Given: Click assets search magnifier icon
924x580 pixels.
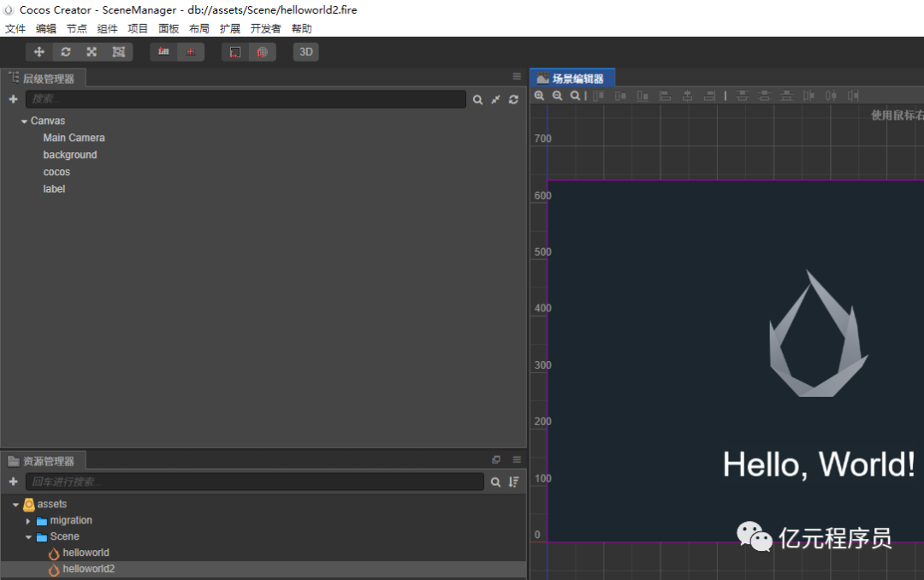Looking at the screenshot, I should pyautogui.click(x=495, y=482).
